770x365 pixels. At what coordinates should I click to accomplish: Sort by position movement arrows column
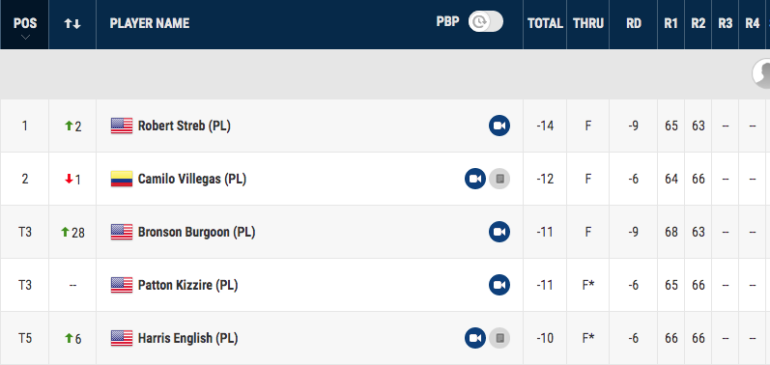[x=72, y=24]
